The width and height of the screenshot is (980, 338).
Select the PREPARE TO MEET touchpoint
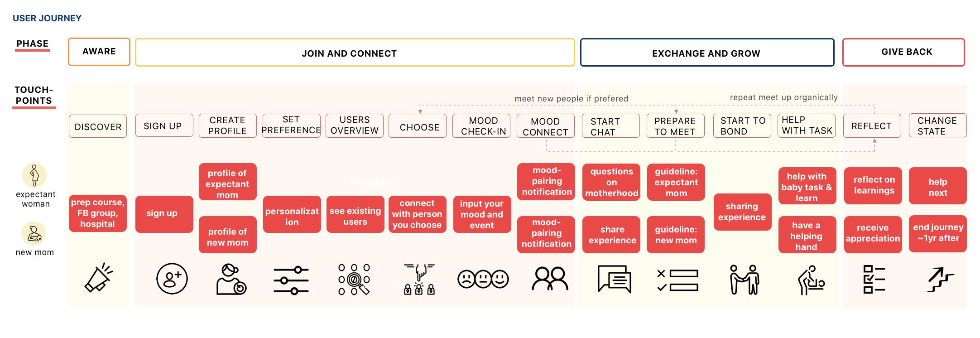coord(676,126)
